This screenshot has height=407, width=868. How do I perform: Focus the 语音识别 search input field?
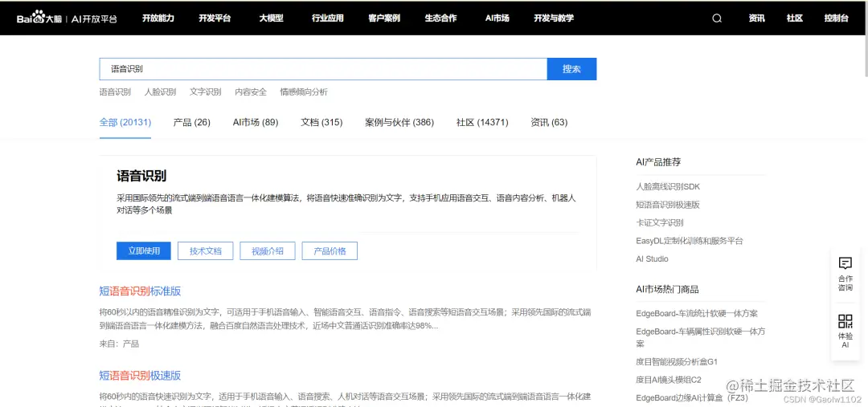[323, 69]
